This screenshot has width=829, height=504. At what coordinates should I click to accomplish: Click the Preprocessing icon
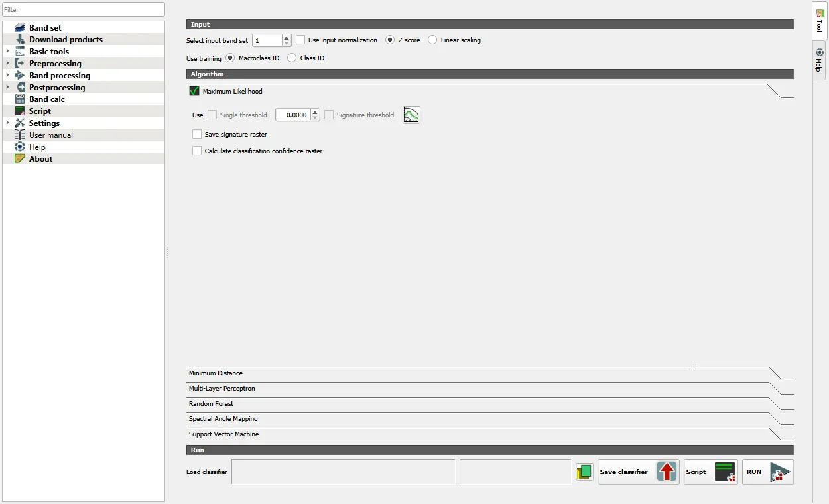(20, 64)
